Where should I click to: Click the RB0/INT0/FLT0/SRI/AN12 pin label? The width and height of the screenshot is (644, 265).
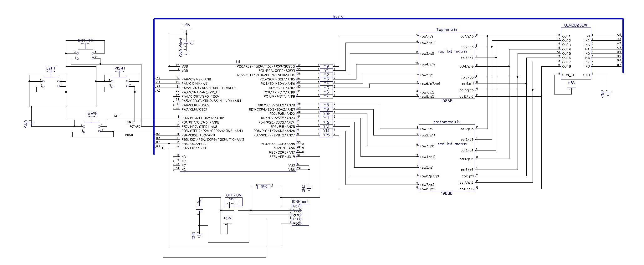pyautogui.click(x=202, y=118)
